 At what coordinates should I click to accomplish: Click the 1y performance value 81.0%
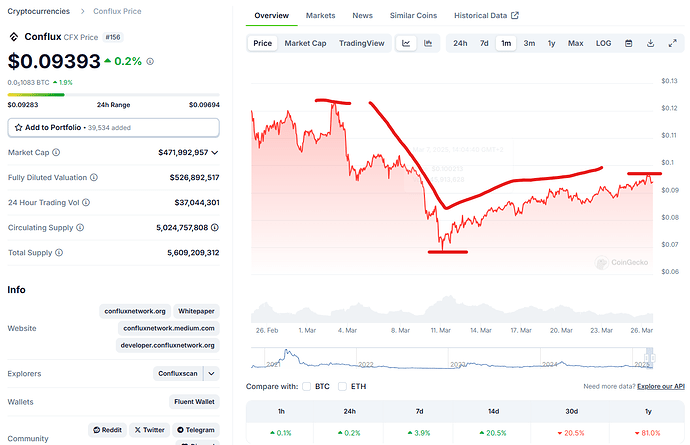coord(648,433)
